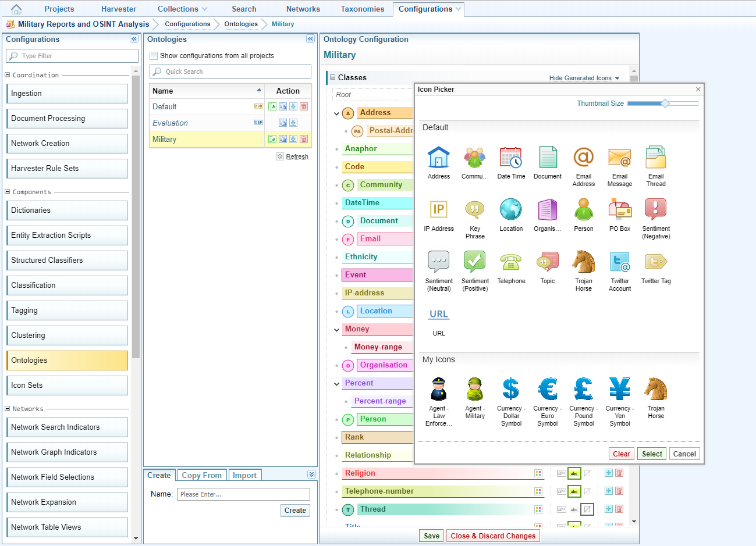Pick the Trojan Horse icon under Default
The width and height of the screenshot is (756, 546).
click(583, 262)
